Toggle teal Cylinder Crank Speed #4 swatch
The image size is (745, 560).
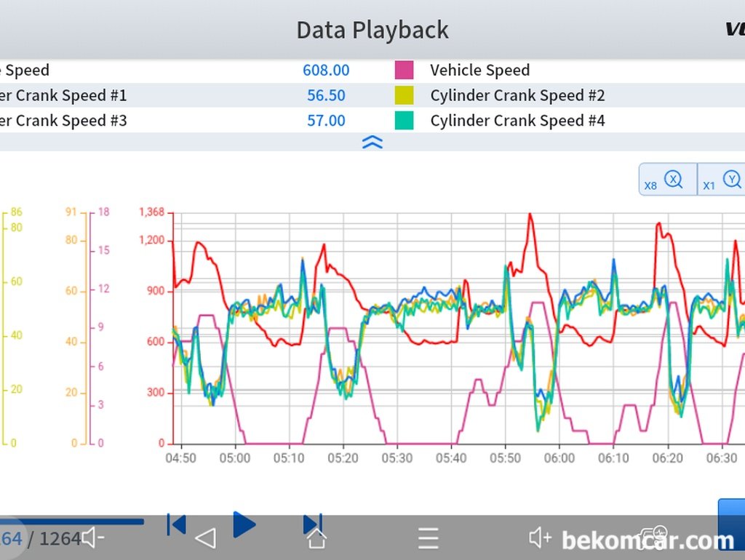point(404,121)
